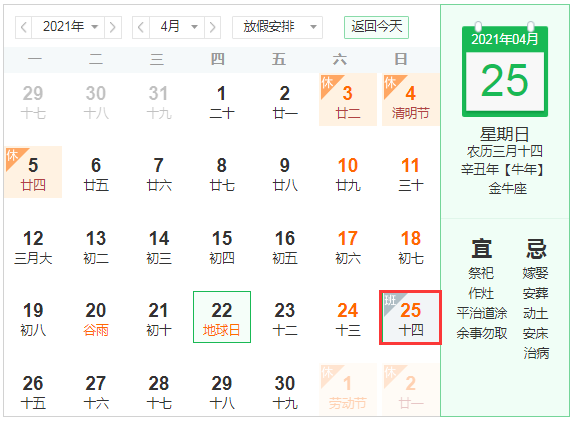
Task: Select April 12 三月大 date
Action: point(33,245)
